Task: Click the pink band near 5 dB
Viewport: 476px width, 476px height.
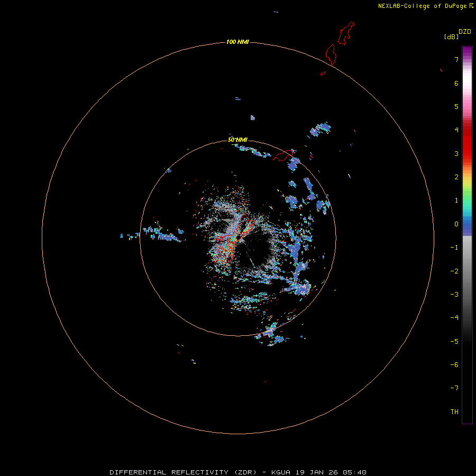Action: 467,106
